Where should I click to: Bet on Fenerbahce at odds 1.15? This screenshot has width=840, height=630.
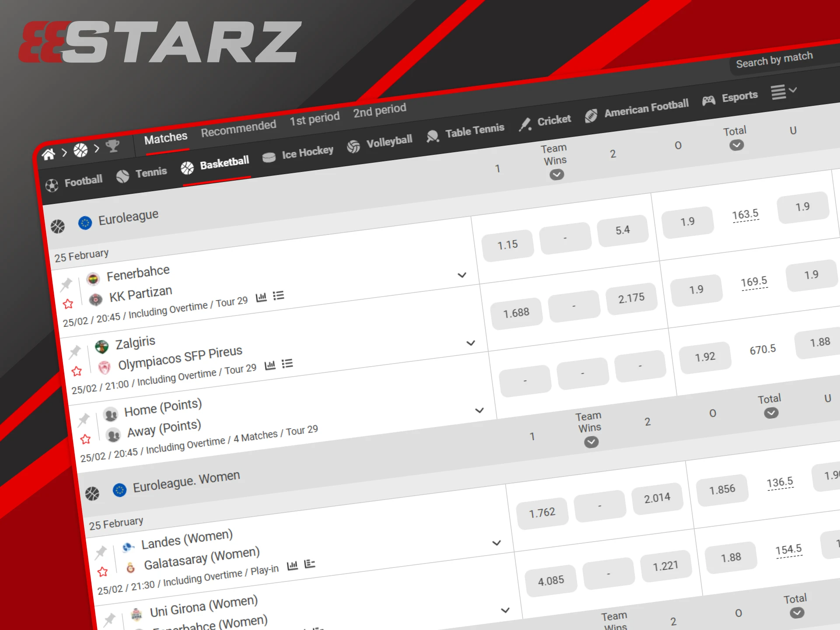[507, 245]
